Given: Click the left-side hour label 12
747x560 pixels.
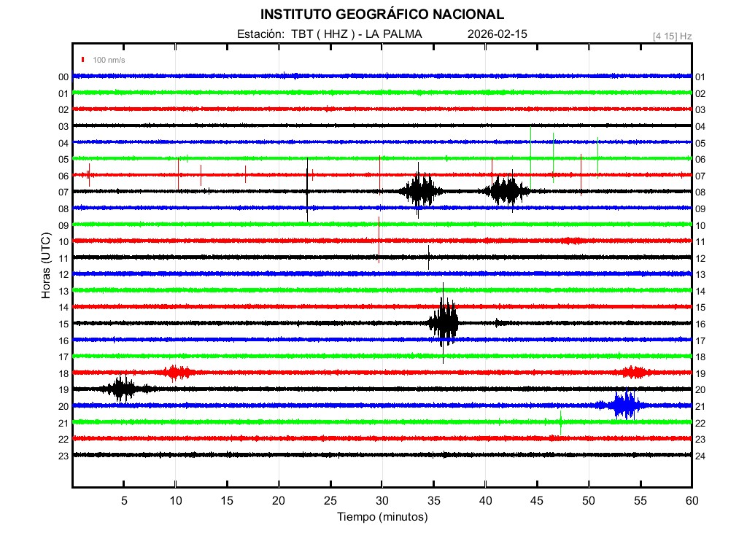Looking at the screenshot, I should tap(63, 275).
